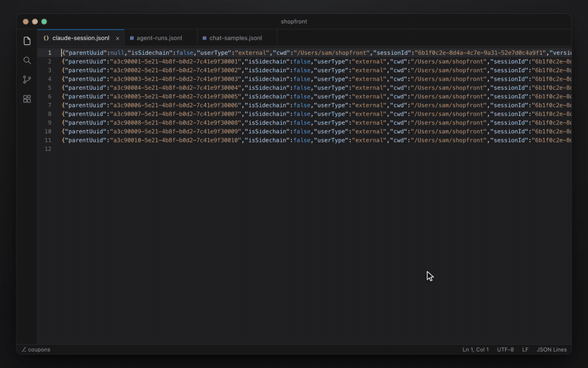Image resolution: width=588 pixels, height=368 pixels.
Task: Click UUID ending 30004 on line 5
Action: pyautogui.click(x=176, y=88)
